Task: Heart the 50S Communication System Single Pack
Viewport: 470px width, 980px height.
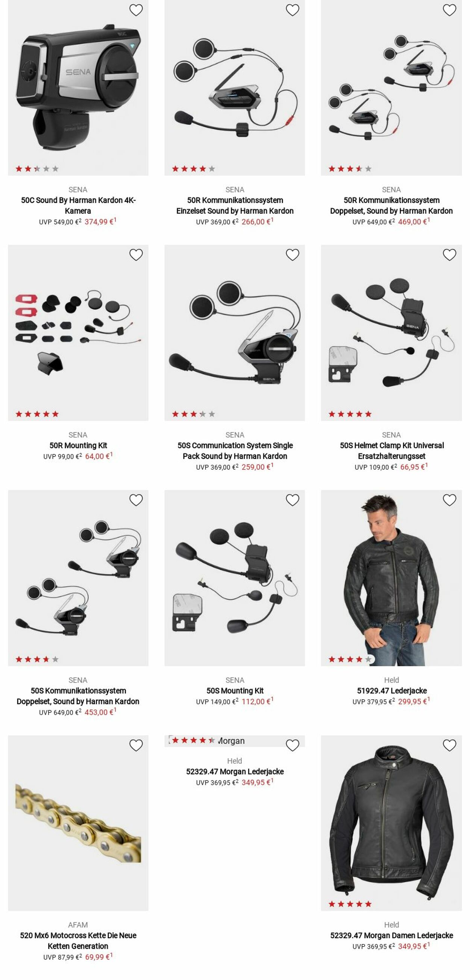Action: 292,255
